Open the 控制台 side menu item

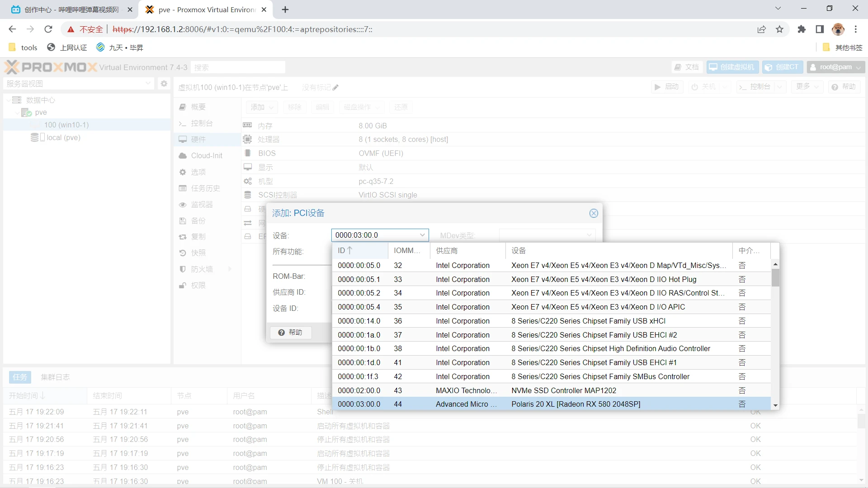tap(207, 123)
